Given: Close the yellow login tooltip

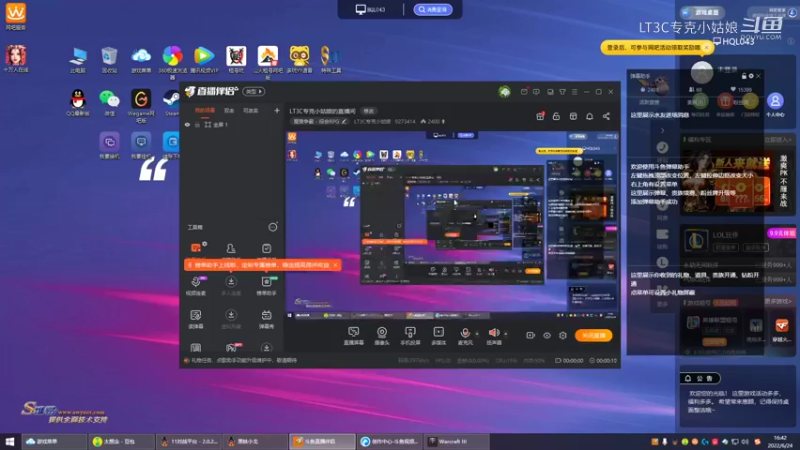Looking at the screenshot, I should point(707,47).
